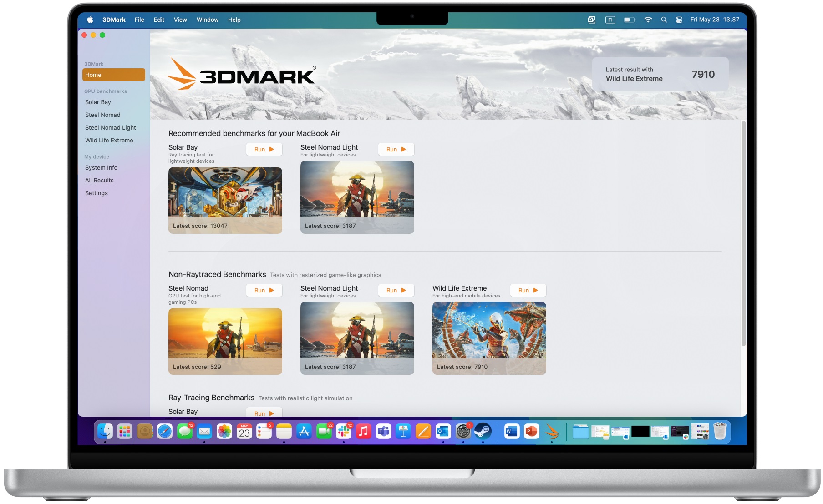Run Non-Raytraced Steel Nomad Light benchmark
This screenshot has height=504, width=823.
pos(396,290)
